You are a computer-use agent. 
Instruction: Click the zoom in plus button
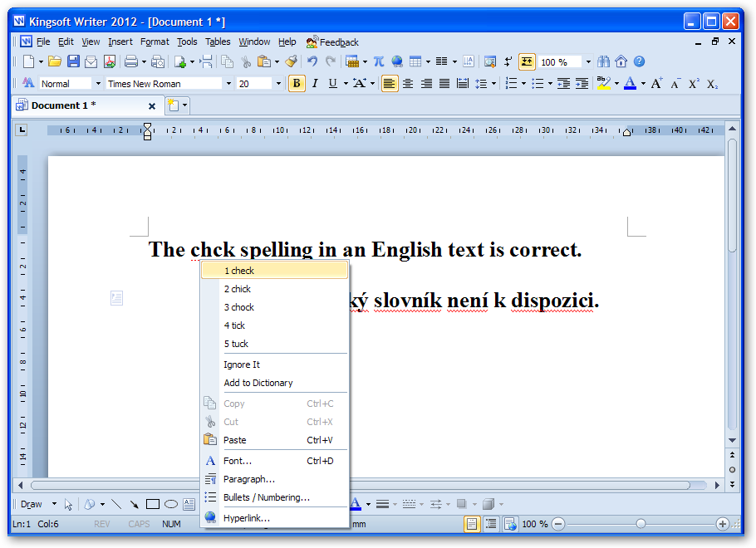coord(722,524)
